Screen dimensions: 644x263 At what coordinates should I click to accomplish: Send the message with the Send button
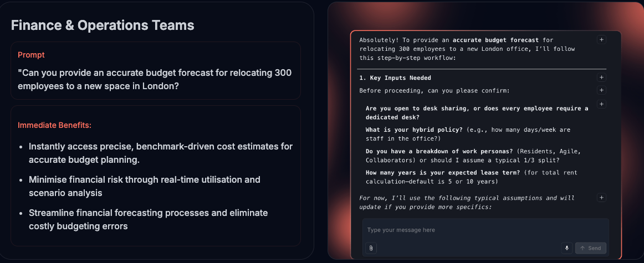591,248
